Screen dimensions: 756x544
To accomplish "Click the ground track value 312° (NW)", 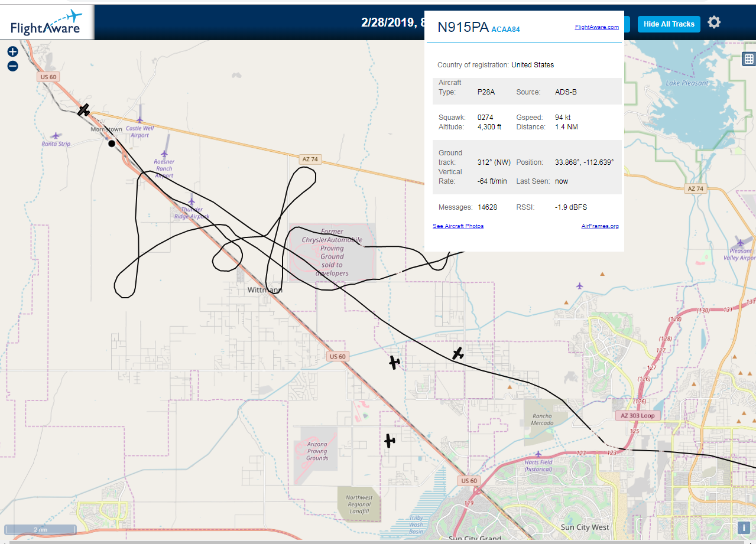I will pyautogui.click(x=494, y=162).
